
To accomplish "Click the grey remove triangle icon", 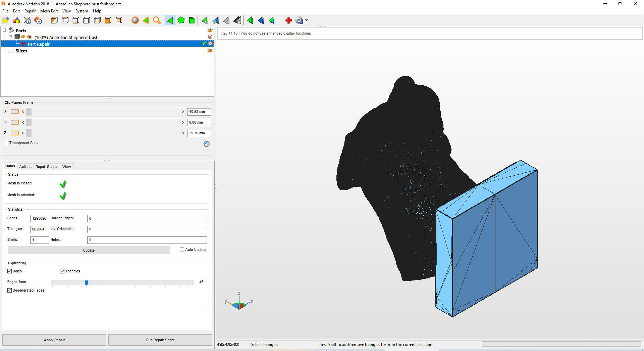I will 226,20.
